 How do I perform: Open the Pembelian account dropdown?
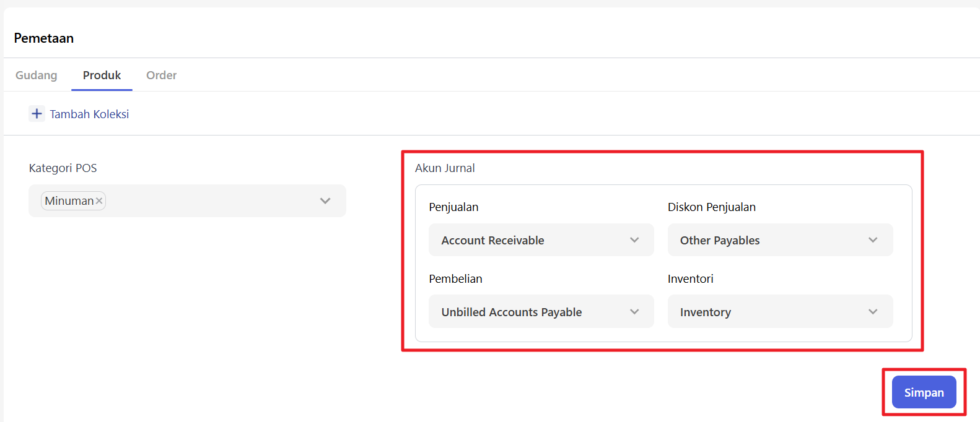pyautogui.click(x=533, y=312)
